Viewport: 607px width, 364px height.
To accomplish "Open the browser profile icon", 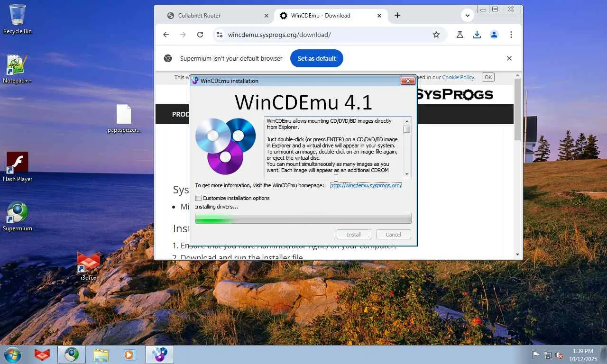I will pyautogui.click(x=494, y=35).
